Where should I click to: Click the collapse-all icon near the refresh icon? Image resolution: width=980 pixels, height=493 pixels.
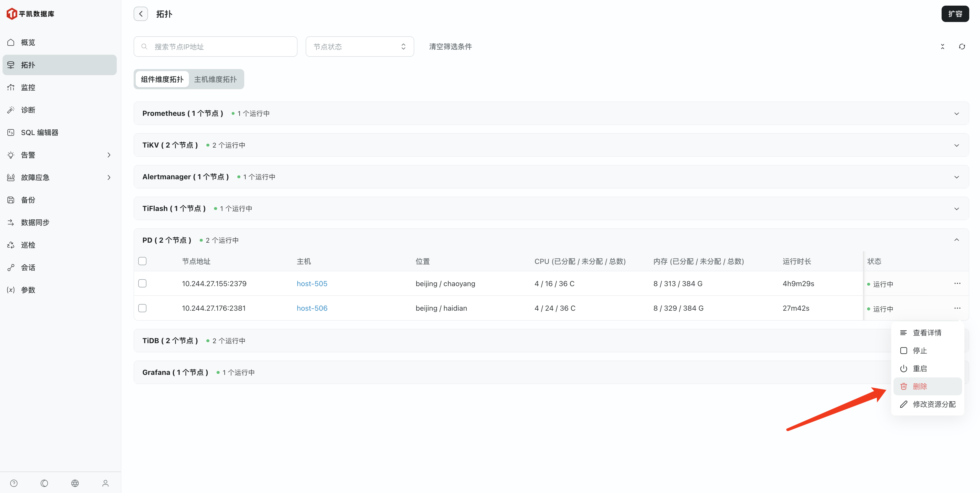click(x=942, y=46)
